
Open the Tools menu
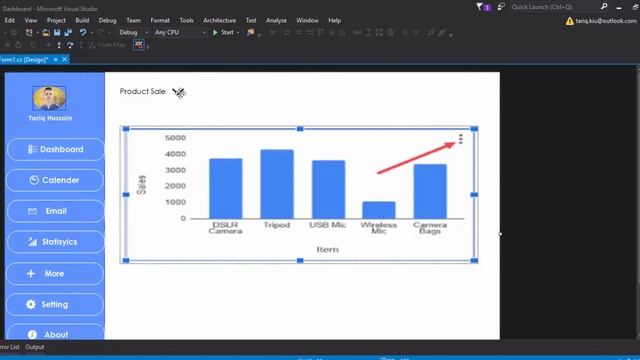click(x=187, y=20)
